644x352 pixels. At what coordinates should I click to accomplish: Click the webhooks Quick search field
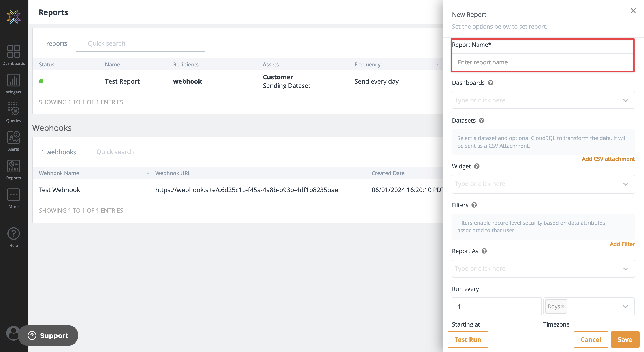point(149,152)
